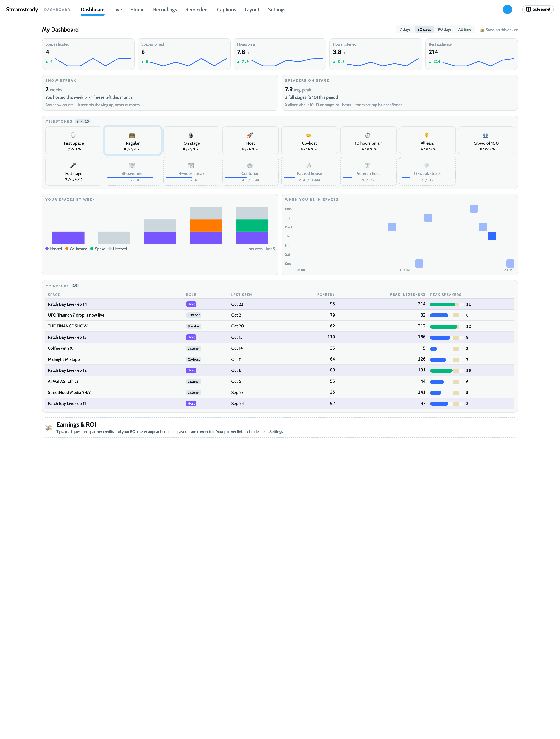Open the First Space headphones milestone
Image resolution: width=560 pixels, height=739 pixels.
[73, 140]
